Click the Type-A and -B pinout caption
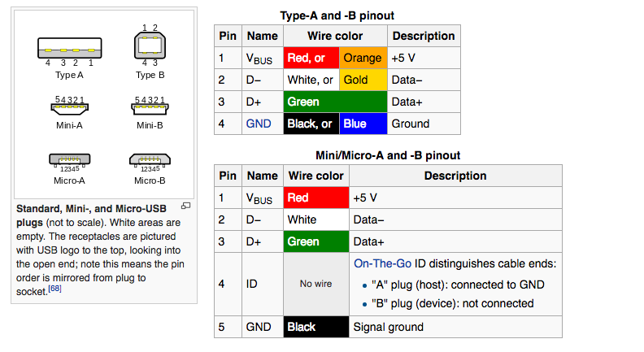The image size is (644, 352). 337,15
